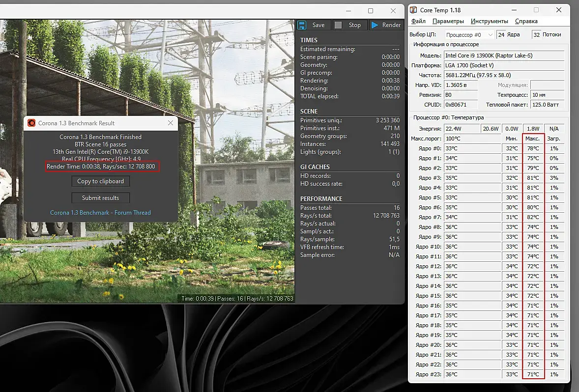Click the Мин. column header

[512, 139]
